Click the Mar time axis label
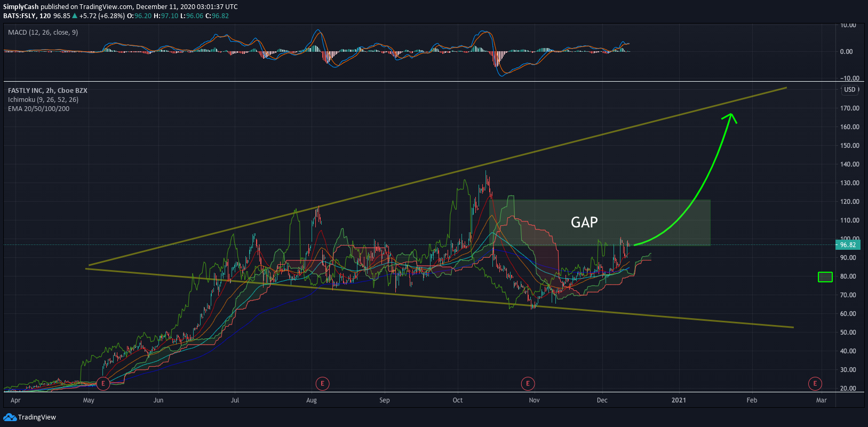The image size is (868, 427). click(x=822, y=400)
